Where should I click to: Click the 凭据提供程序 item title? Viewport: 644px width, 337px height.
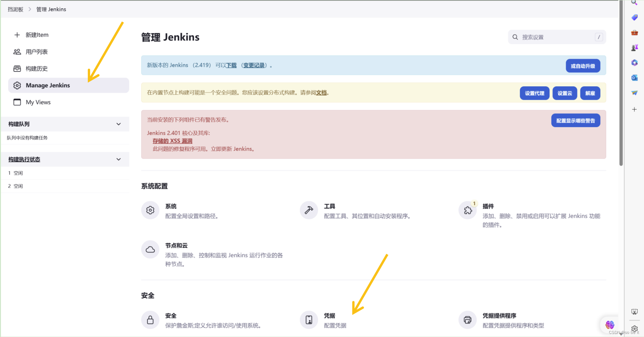(499, 316)
